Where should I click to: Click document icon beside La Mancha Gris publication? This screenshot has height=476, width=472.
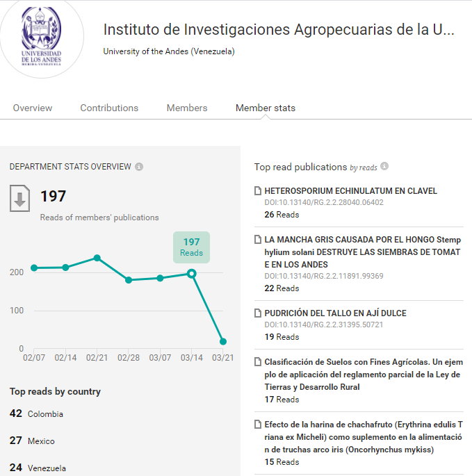258,240
